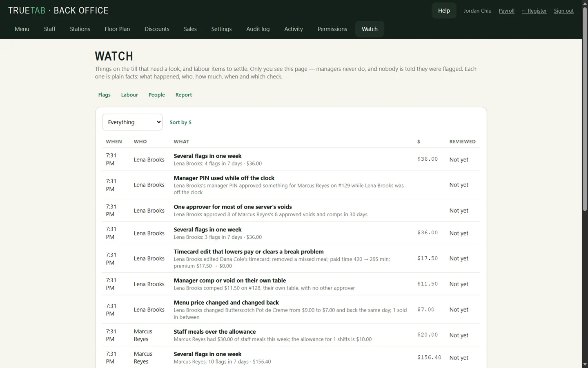The height and width of the screenshot is (368, 588).
Task: Open the Permissions page
Action: point(332,29)
